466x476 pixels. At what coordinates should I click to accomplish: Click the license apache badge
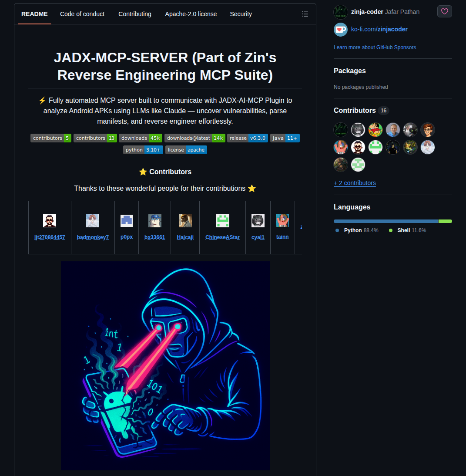[x=186, y=150]
